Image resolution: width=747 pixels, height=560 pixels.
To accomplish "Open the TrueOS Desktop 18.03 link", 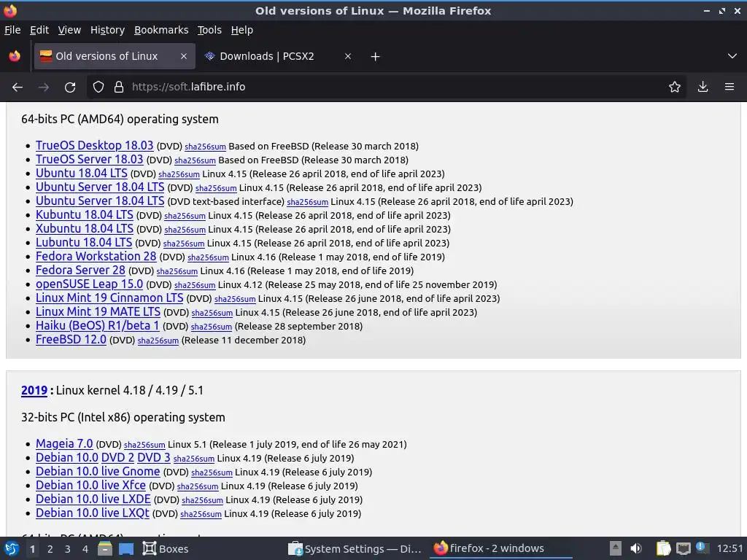I will [94, 145].
